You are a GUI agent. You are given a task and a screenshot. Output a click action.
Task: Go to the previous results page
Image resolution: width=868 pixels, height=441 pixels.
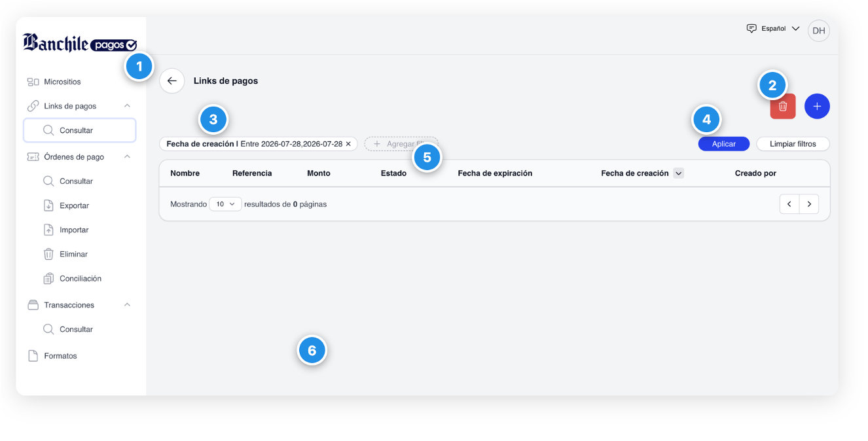pos(789,204)
